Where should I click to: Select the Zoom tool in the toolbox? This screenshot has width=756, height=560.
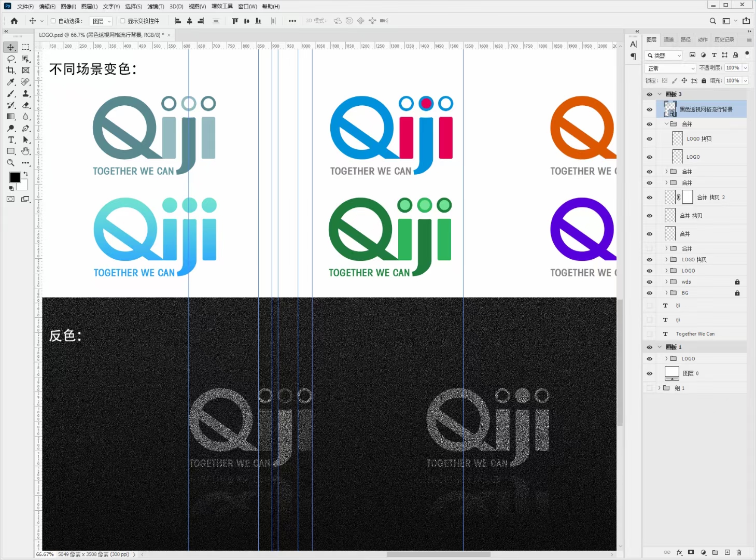[10, 163]
